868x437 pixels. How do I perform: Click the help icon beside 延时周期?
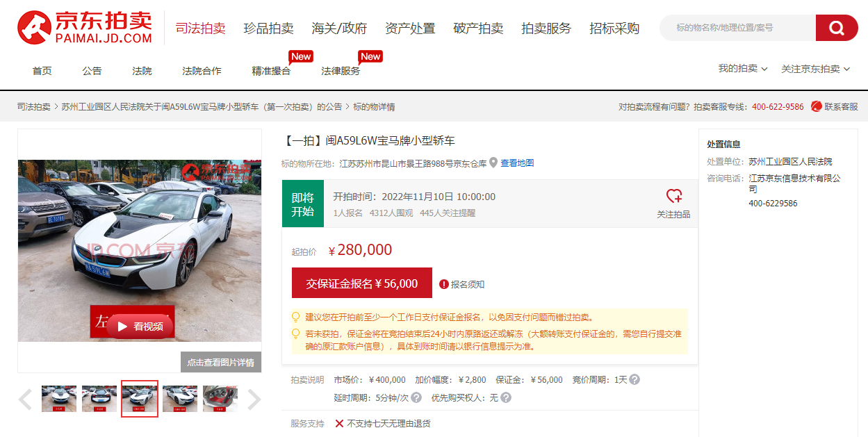click(416, 398)
